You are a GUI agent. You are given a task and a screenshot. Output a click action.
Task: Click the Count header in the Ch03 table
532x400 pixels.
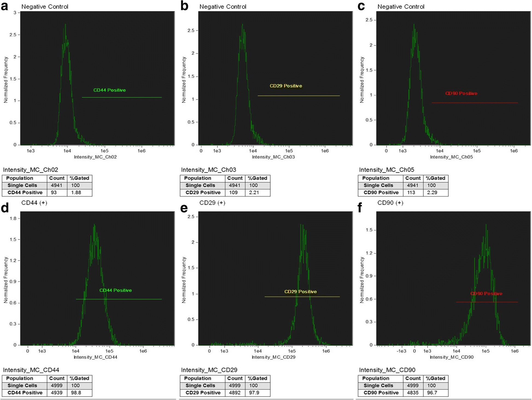coord(235,178)
